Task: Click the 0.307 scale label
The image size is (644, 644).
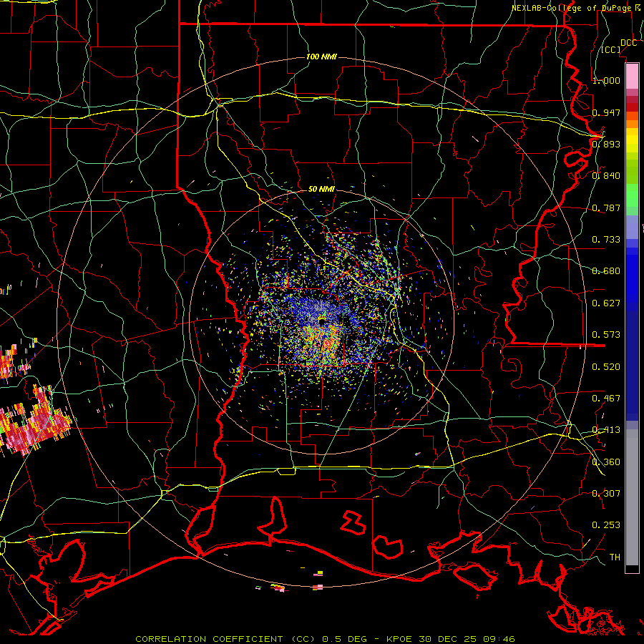Action: click(x=606, y=494)
